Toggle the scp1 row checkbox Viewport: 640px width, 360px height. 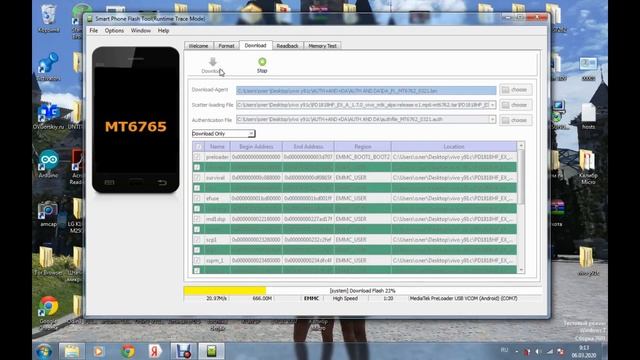(197, 240)
